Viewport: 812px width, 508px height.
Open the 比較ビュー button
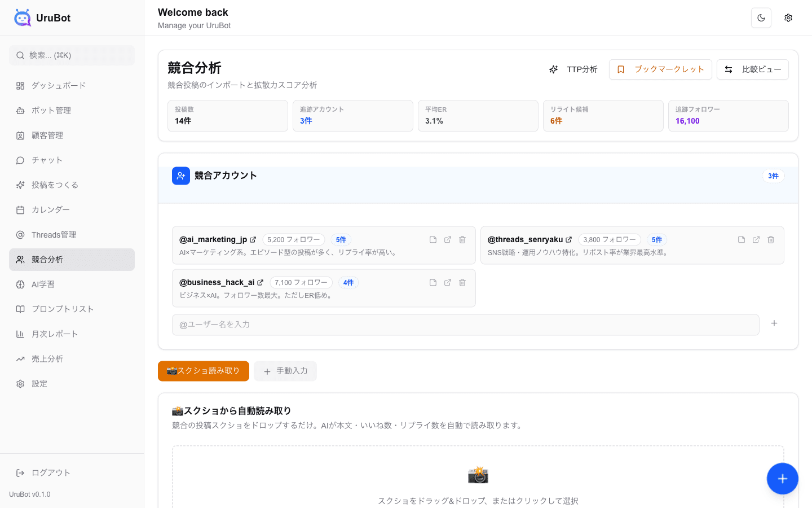(753, 69)
